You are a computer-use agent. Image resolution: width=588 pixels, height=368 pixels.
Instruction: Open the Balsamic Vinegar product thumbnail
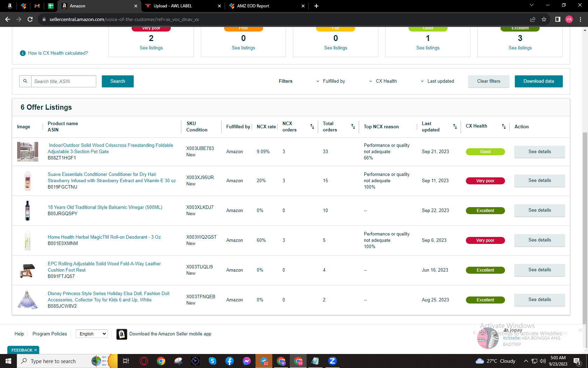[x=28, y=211]
